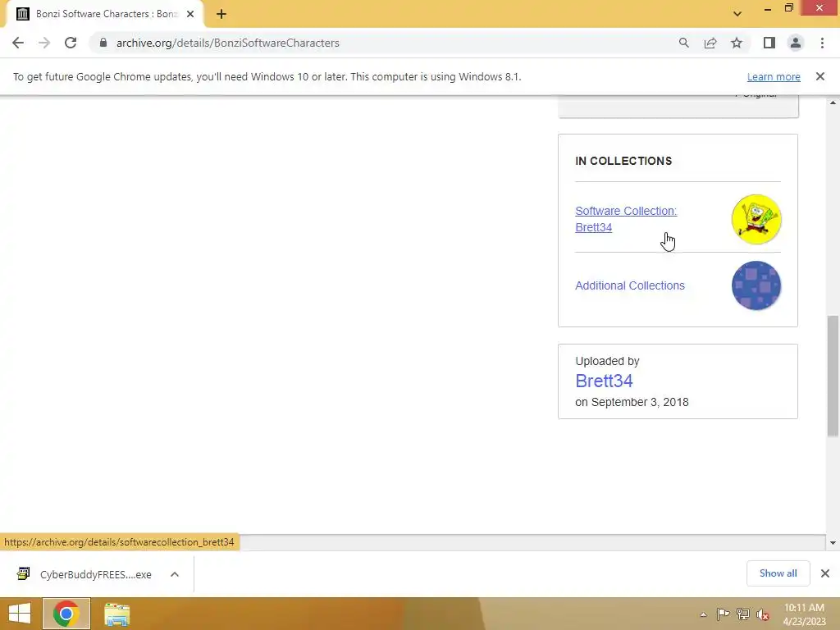Click the SpongeBob collection thumbnail

[756, 219]
